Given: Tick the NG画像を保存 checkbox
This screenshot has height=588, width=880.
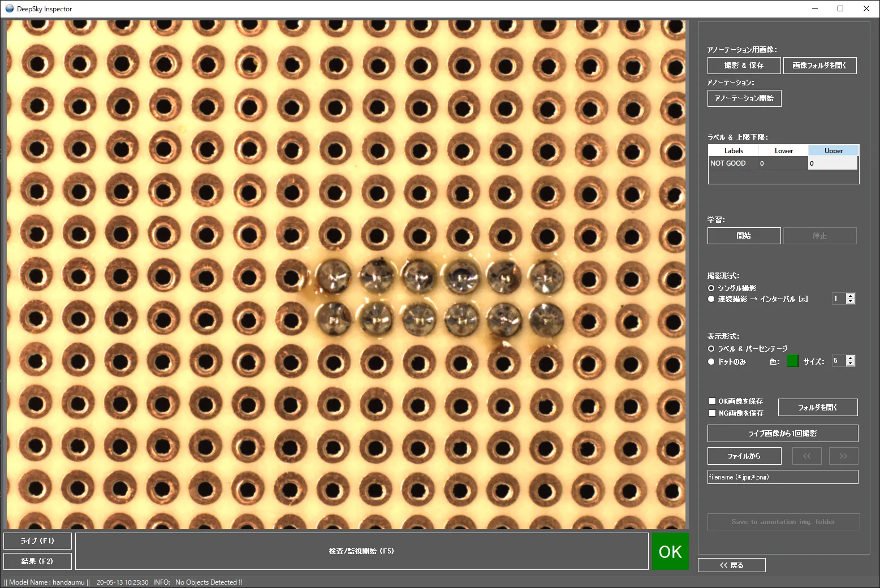Looking at the screenshot, I should (713, 413).
